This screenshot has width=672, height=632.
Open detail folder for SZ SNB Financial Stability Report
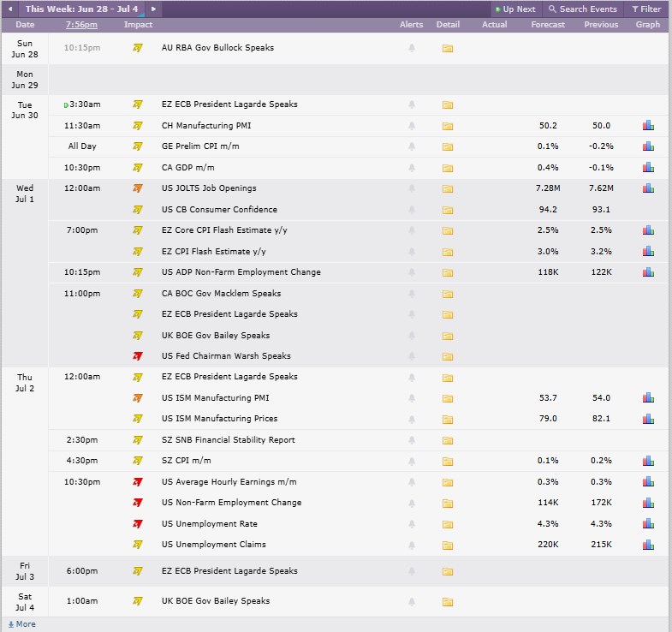coord(448,440)
